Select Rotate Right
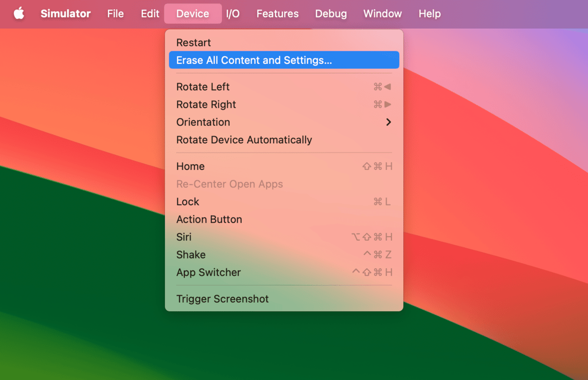This screenshot has width=588, height=380. click(x=206, y=104)
